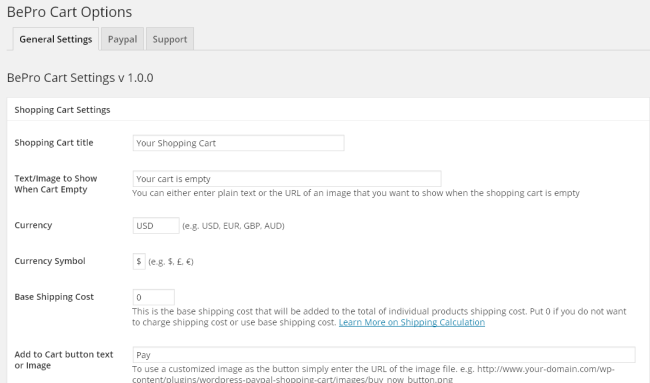Focus the Currency field containing USD
650x383 pixels.
pos(156,225)
